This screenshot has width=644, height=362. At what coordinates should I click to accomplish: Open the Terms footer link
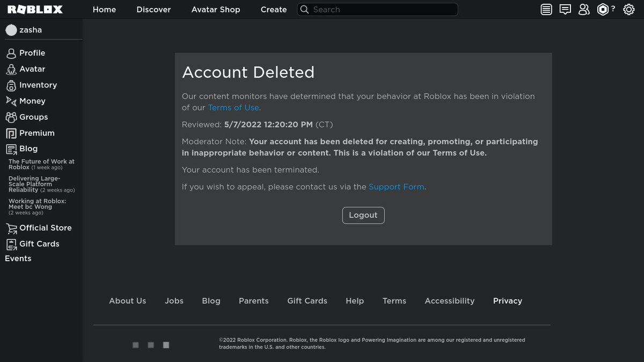coord(394,301)
